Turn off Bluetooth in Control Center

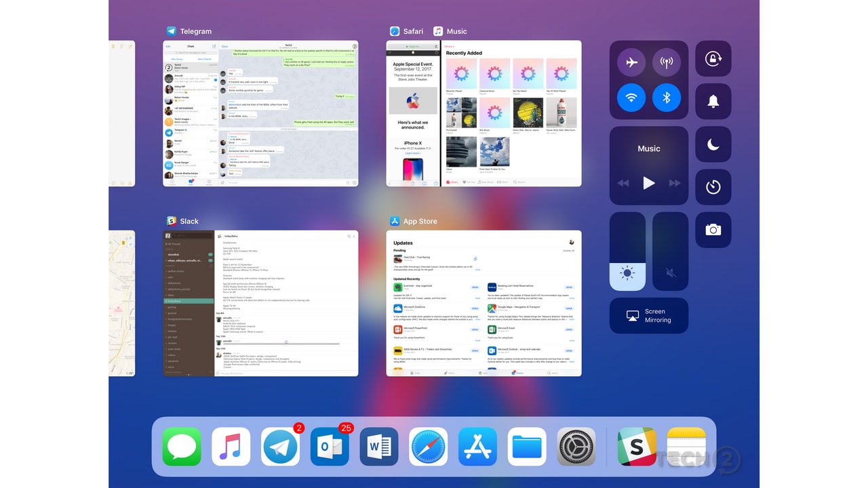(x=667, y=98)
